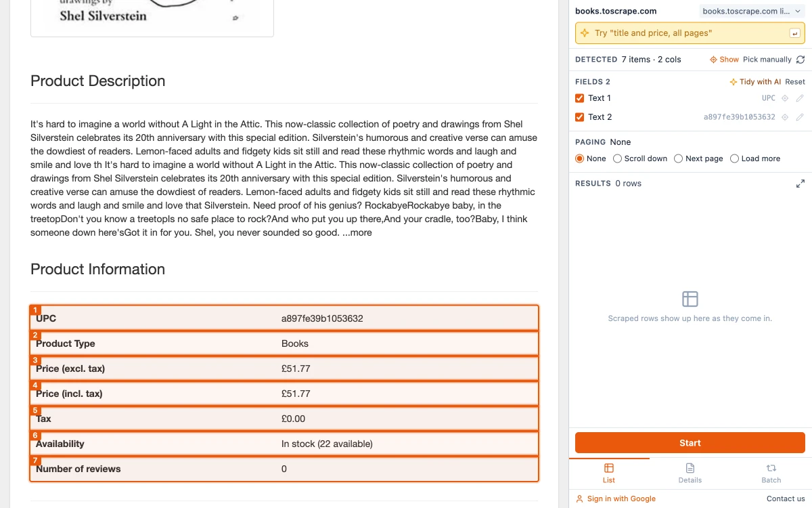This screenshot has width=812, height=508.
Task: Click the Contact us link
Action: click(786, 499)
